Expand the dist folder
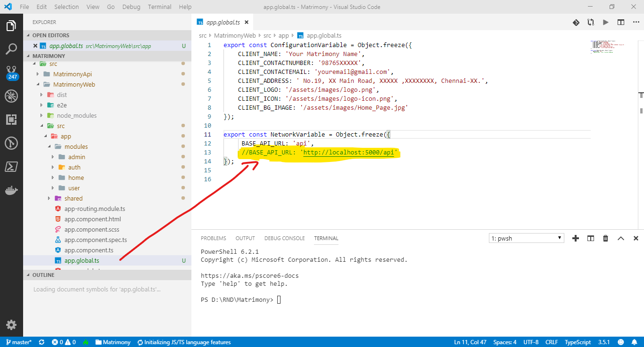The image size is (644, 347). (41, 95)
